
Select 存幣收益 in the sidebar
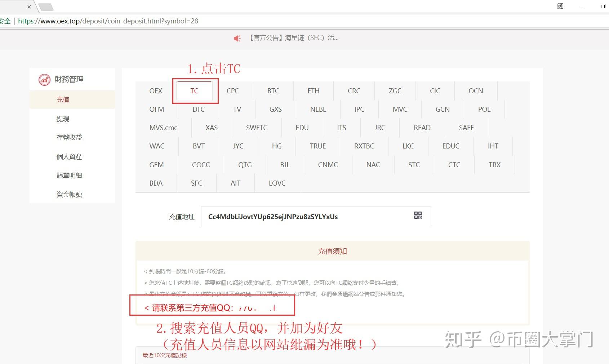[x=69, y=137]
